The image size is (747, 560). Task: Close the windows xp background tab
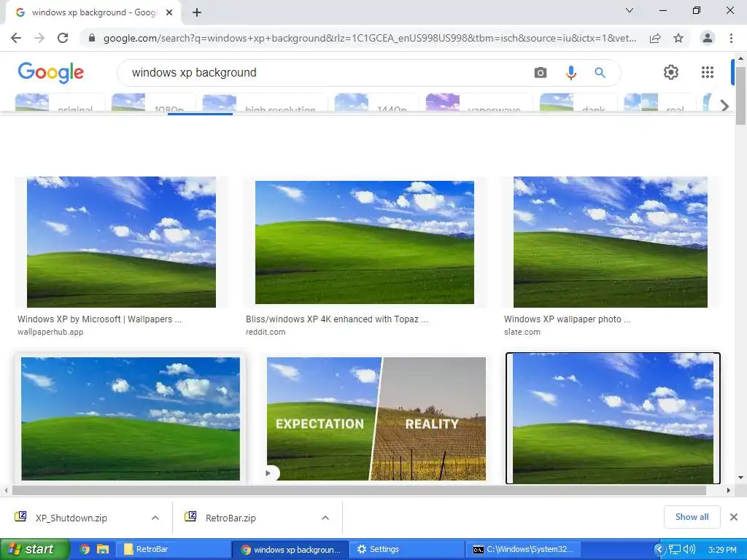click(169, 12)
